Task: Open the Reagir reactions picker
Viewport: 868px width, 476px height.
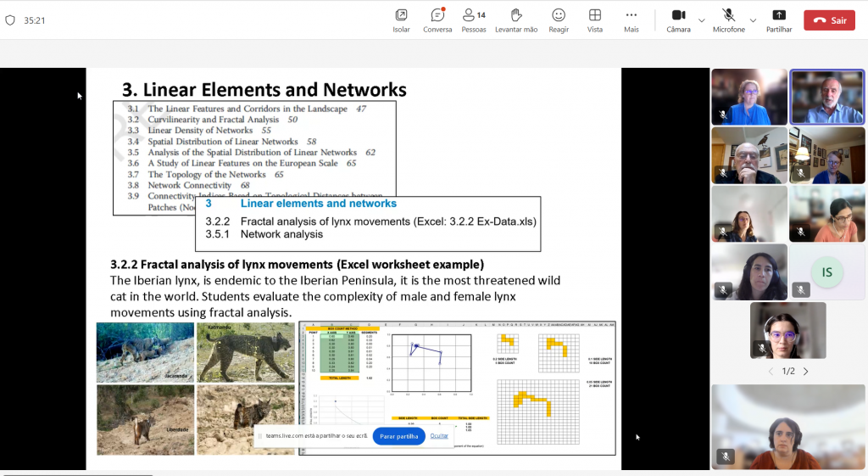Action: click(559, 20)
